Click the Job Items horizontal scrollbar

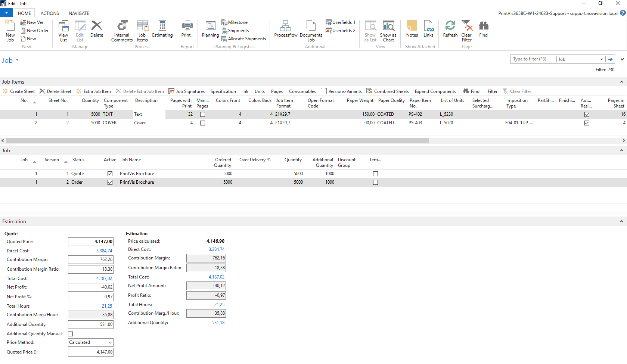[217, 141]
